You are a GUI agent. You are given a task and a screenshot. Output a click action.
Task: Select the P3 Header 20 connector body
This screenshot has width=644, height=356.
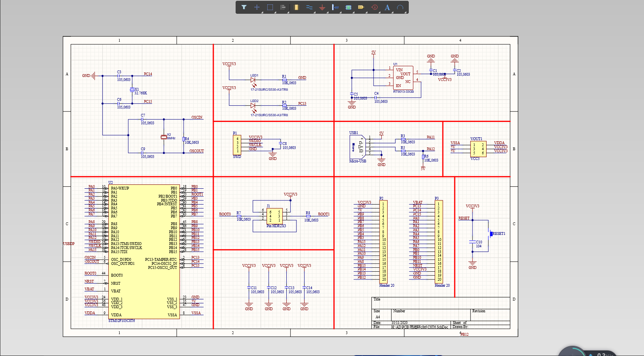point(439,241)
